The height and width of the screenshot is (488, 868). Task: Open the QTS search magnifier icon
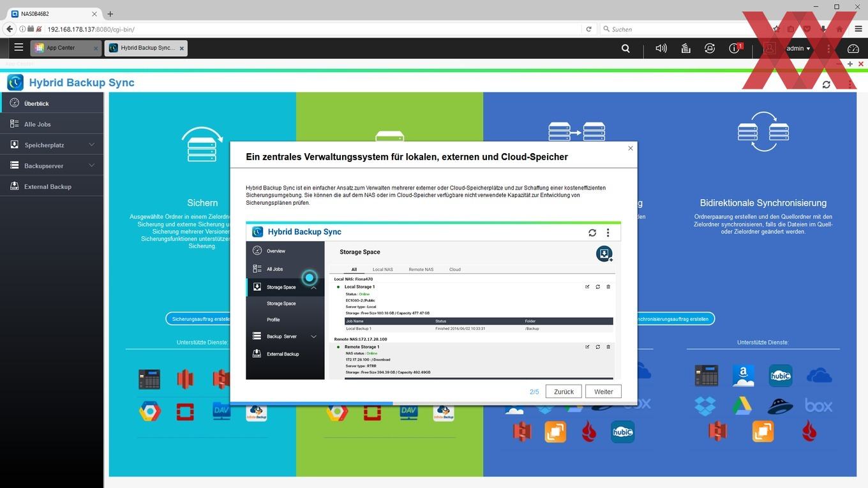(x=625, y=48)
